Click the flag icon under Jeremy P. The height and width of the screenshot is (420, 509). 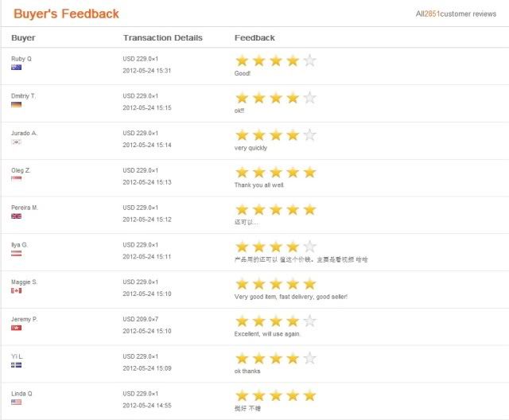coord(16,328)
